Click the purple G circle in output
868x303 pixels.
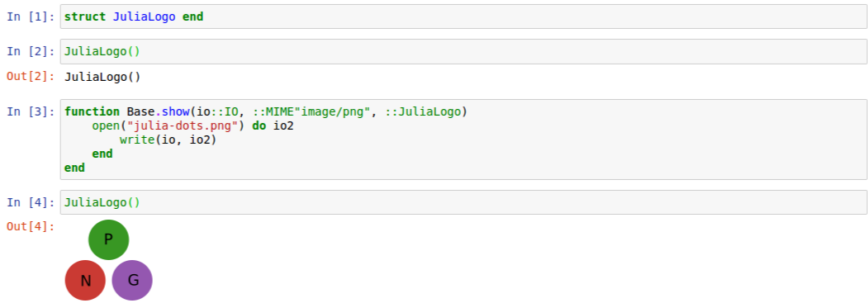pos(132,281)
